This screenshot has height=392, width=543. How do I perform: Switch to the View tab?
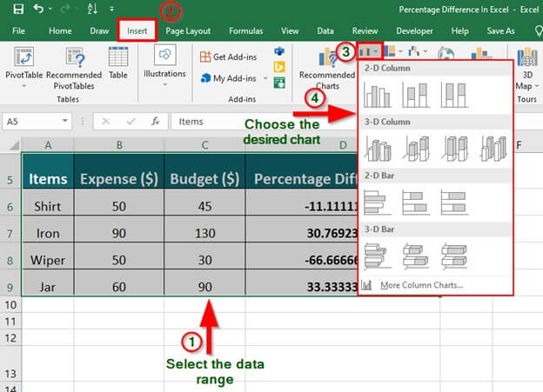click(290, 31)
